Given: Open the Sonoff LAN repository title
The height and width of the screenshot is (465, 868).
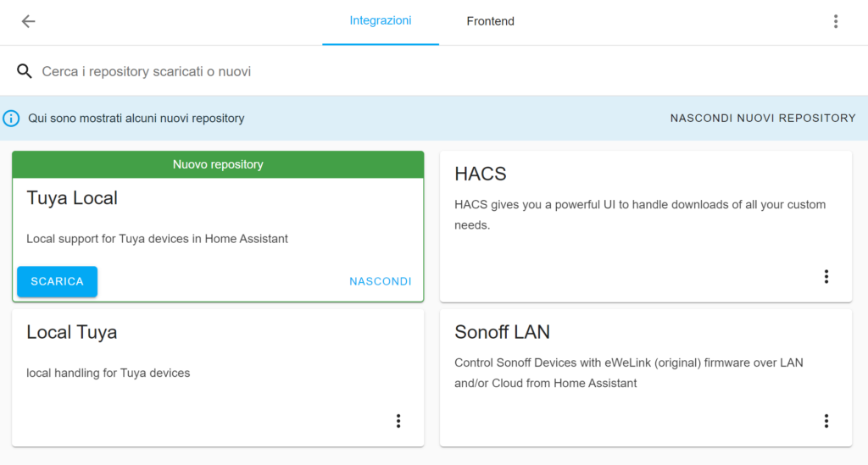Looking at the screenshot, I should coord(503,332).
